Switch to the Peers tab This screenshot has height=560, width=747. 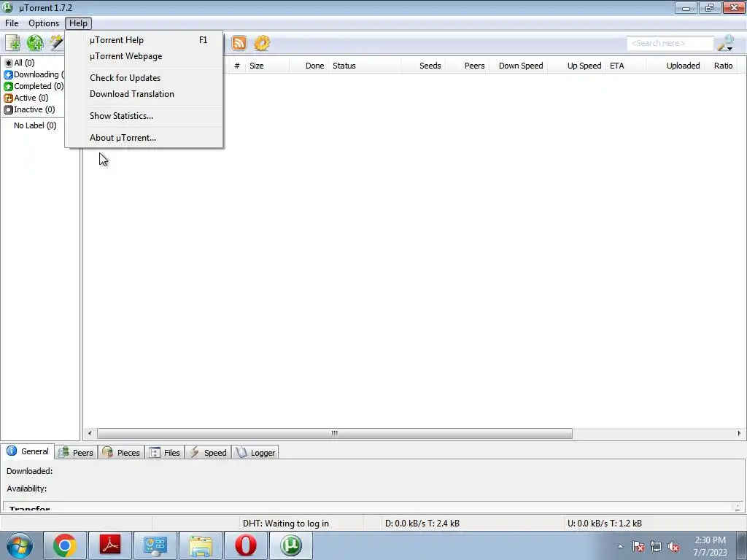pyautogui.click(x=76, y=453)
